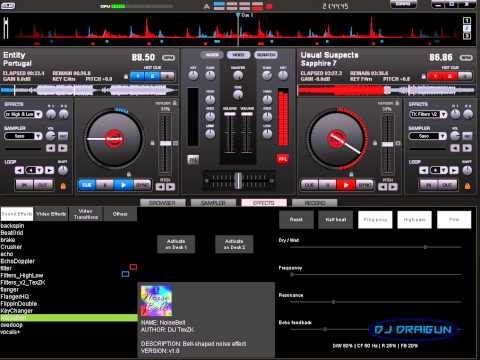Switch to the BROWSER tab
This screenshot has height=360, width=480.
point(162,203)
